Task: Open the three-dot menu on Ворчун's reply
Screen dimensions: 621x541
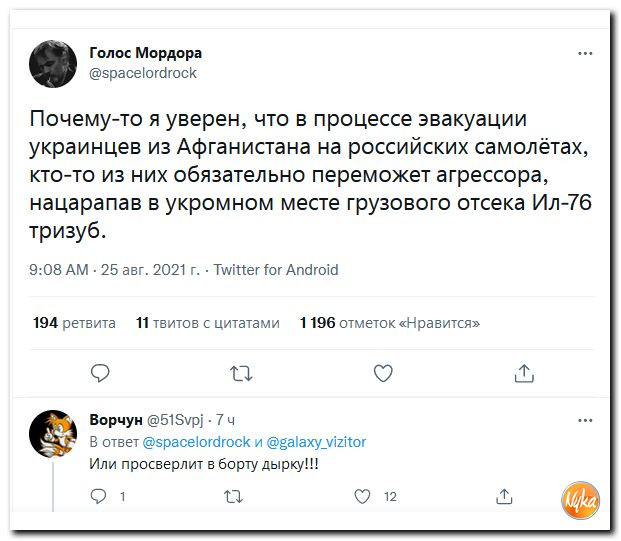Action: pyautogui.click(x=585, y=420)
